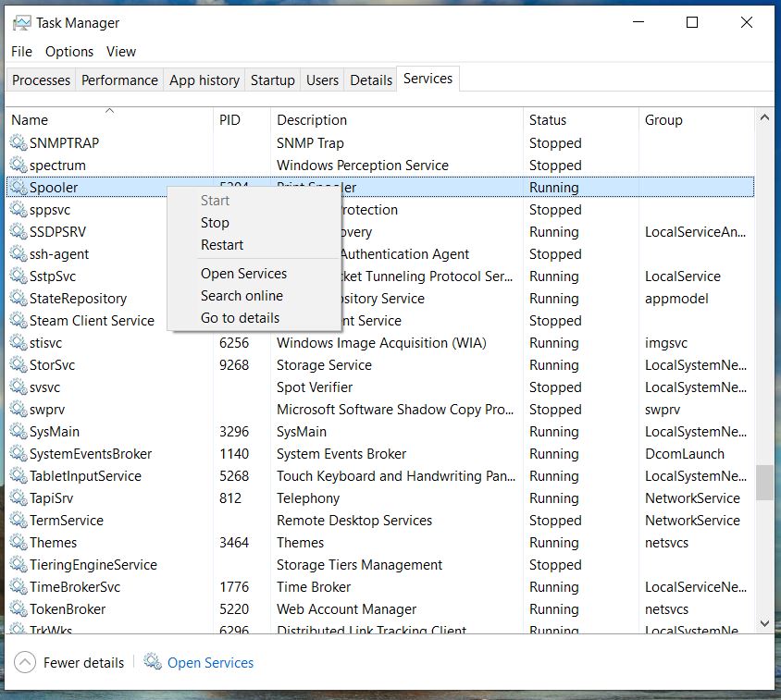Image resolution: width=781 pixels, height=700 pixels.
Task: Open the Options menu
Action: tap(69, 52)
